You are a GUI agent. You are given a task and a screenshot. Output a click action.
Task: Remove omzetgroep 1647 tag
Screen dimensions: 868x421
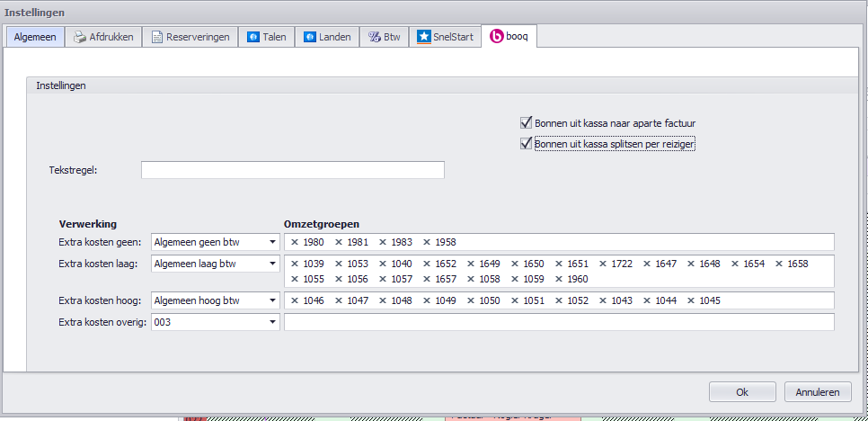point(648,264)
